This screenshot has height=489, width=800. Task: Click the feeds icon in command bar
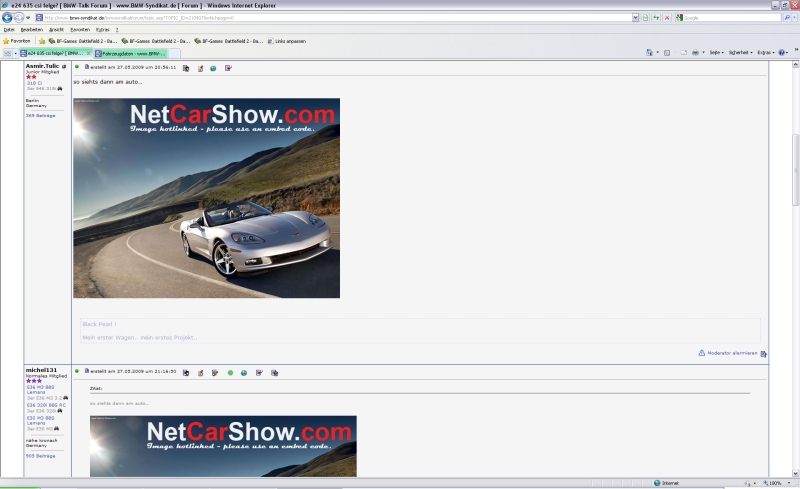(667, 53)
